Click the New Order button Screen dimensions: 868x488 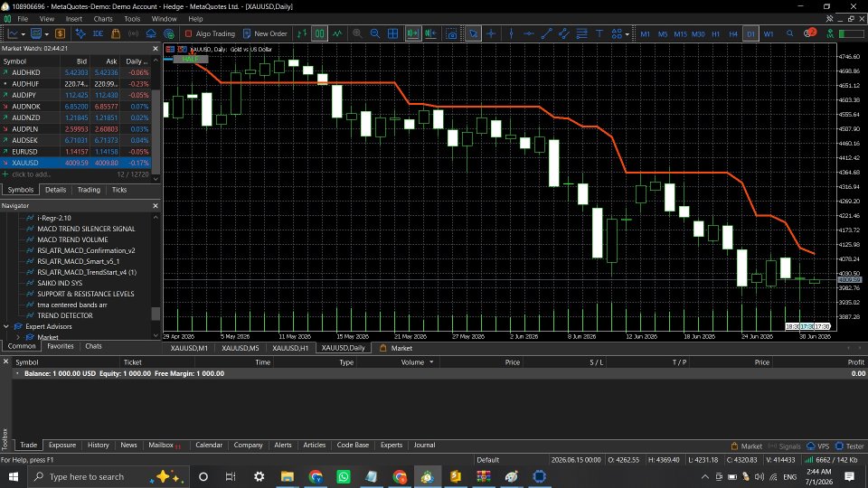click(x=265, y=33)
